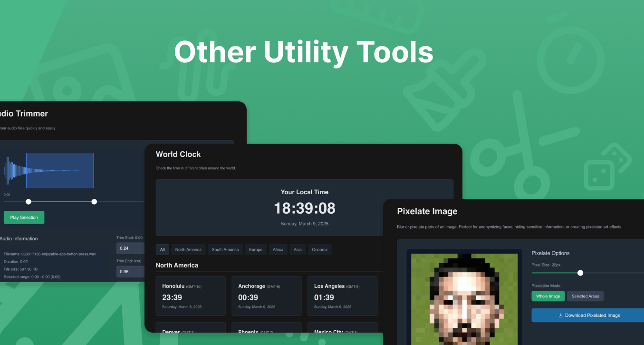Select the Asia filter tab

298,249
